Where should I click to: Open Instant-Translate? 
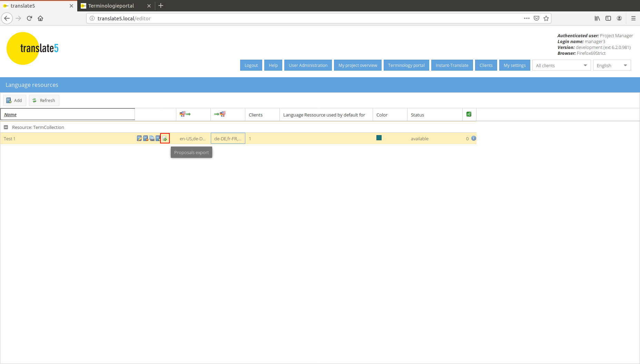coord(452,65)
